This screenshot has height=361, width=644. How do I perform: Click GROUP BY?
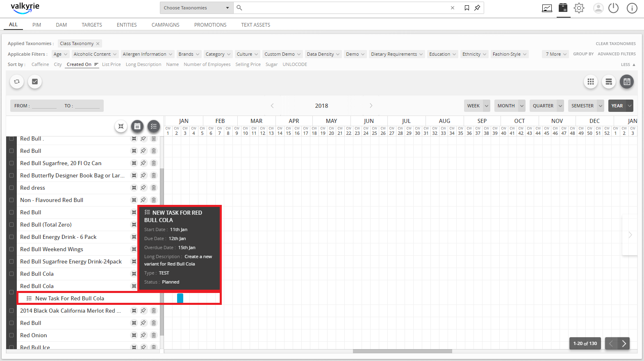pos(583,54)
